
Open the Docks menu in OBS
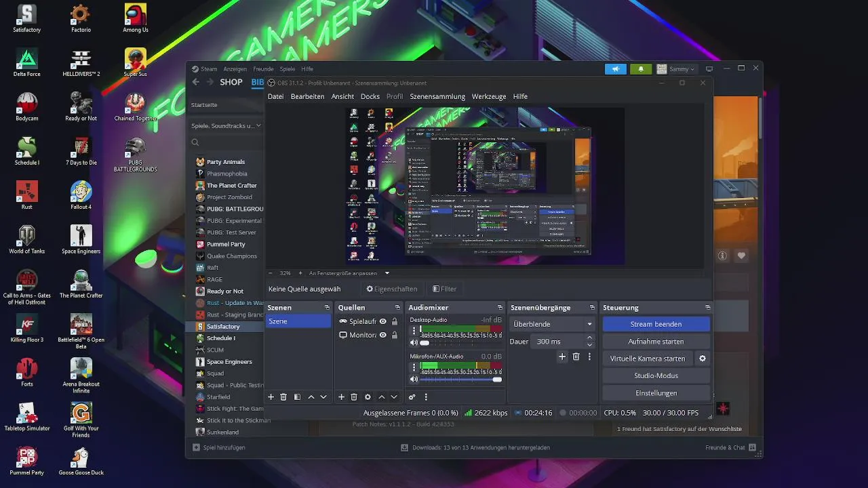click(x=370, y=96)
